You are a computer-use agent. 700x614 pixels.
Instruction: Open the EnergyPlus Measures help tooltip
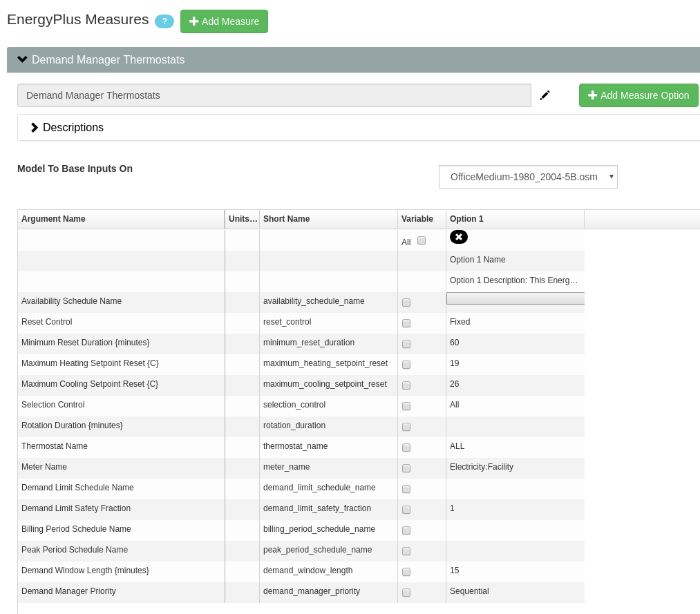[164, 21]
